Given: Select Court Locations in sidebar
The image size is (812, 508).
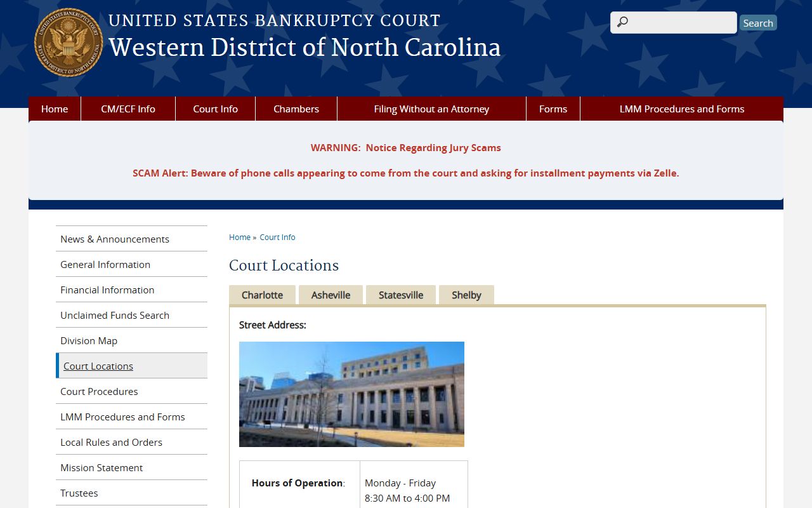Looking at the screenshot, I should [x=131, y=366].
